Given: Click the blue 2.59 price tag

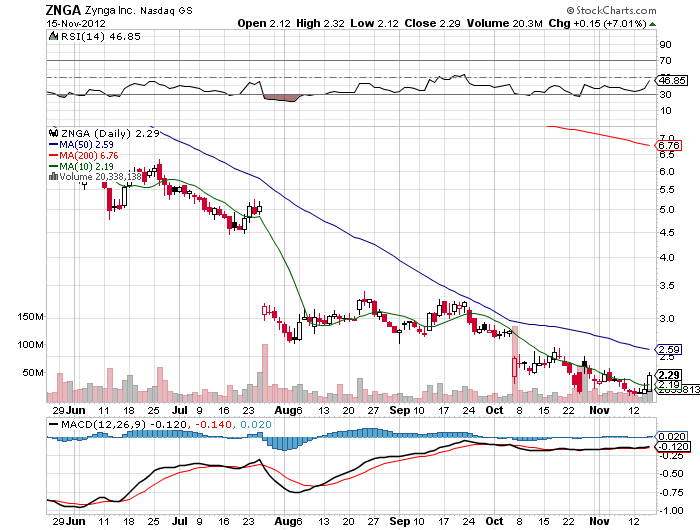Looking at the screenshot, I should (x=668, y=350).
